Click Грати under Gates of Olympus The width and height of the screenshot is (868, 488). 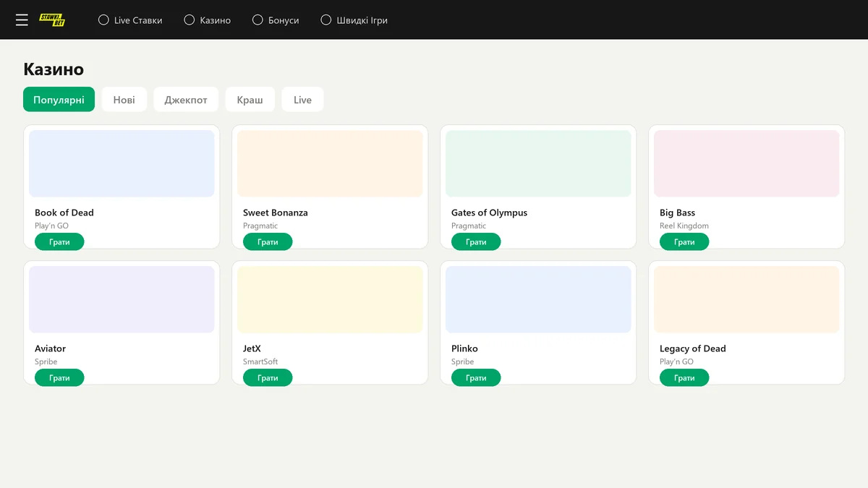pyautogui.click(x=476, y=242)
